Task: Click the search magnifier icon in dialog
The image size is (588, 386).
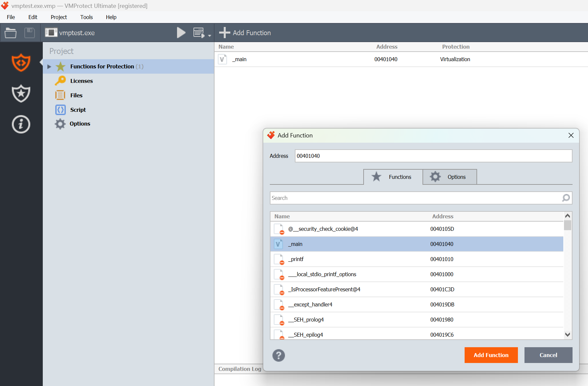Action: [x=566, y=198]
